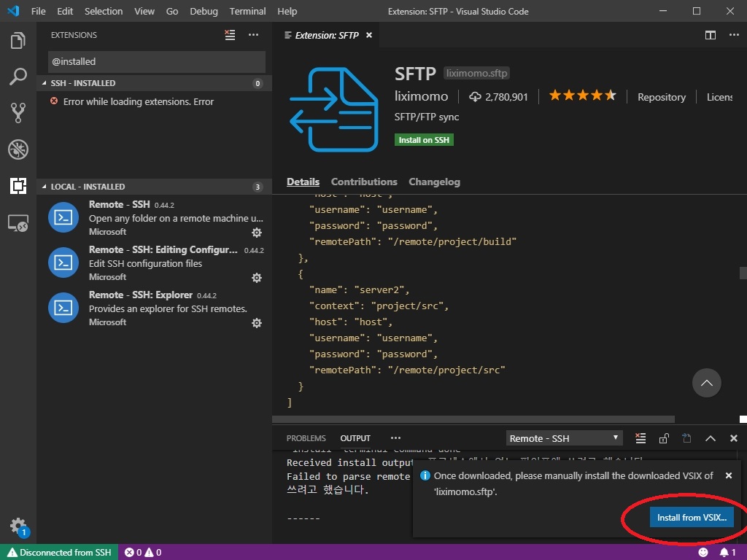Open the Source Control view
Screen dimensions: 747x560
tap(18, 113)
